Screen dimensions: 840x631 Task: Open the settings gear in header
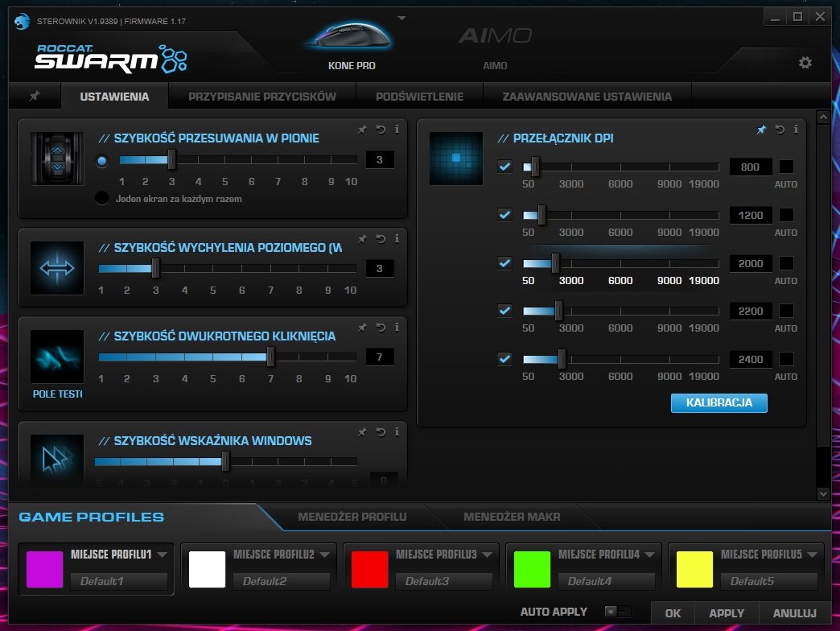click(805, 63)
